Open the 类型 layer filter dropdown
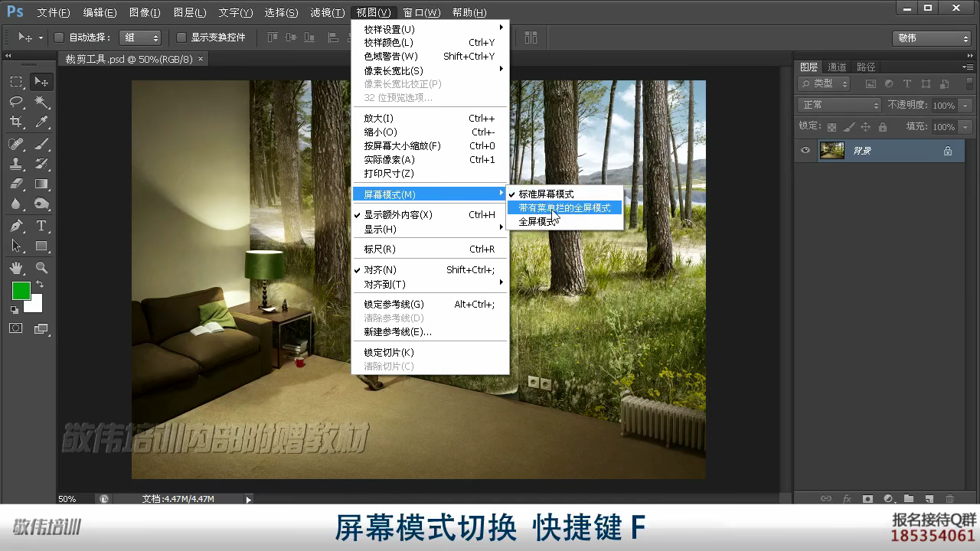The width and height of the screenshot is (980, 551). tap(824, 84)
